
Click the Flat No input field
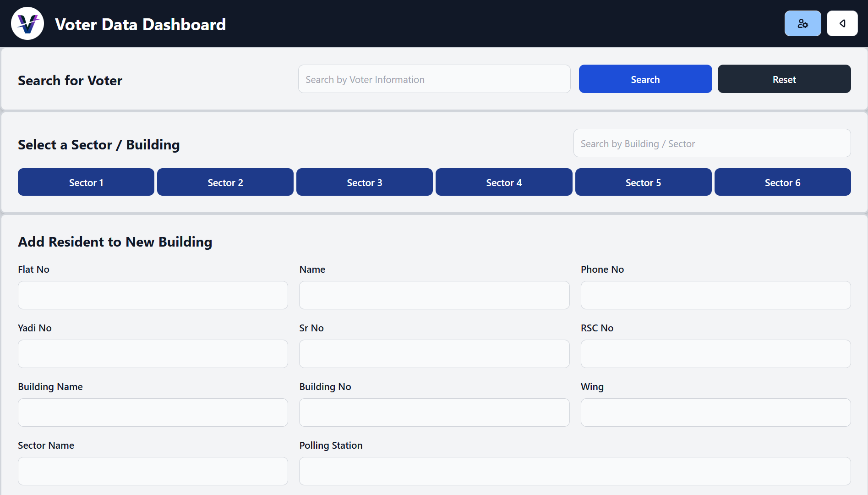click(153, 295)
